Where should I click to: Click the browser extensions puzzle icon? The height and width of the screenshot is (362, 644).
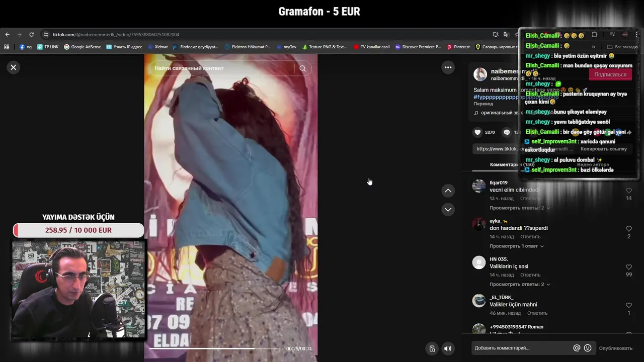tap(594, 35)
